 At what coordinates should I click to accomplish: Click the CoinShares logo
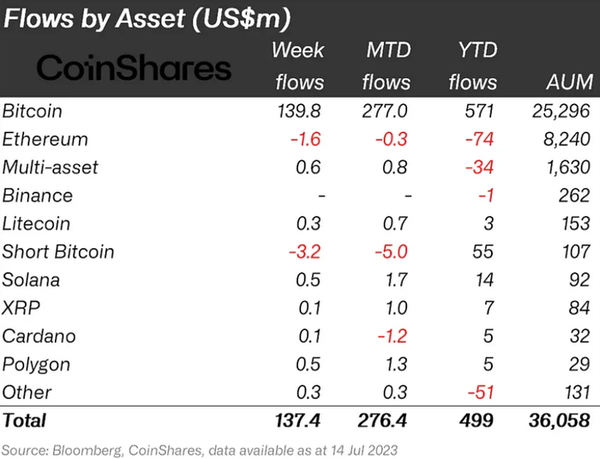[133, 67]
